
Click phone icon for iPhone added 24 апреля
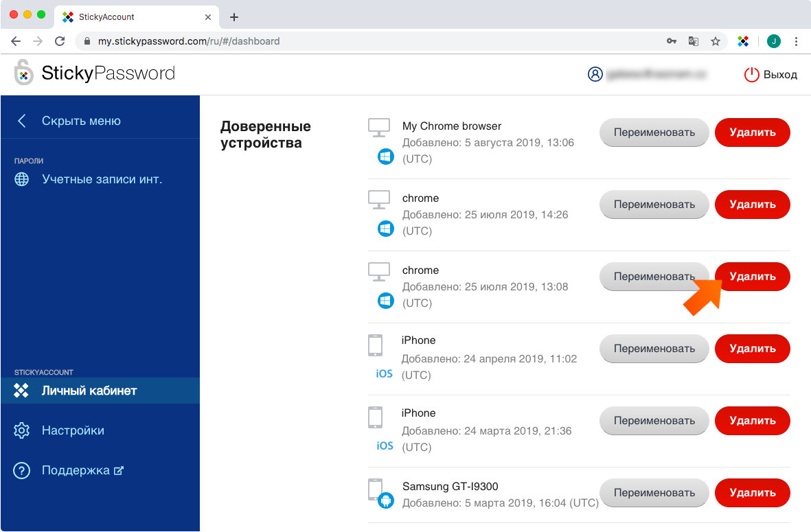(x=376, y=345)
